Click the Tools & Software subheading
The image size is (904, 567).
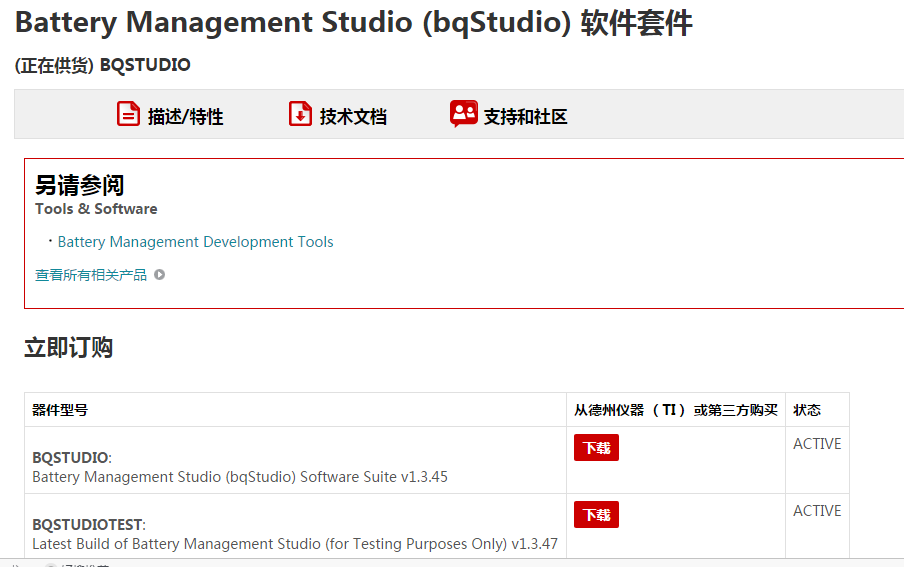(96, 209)
